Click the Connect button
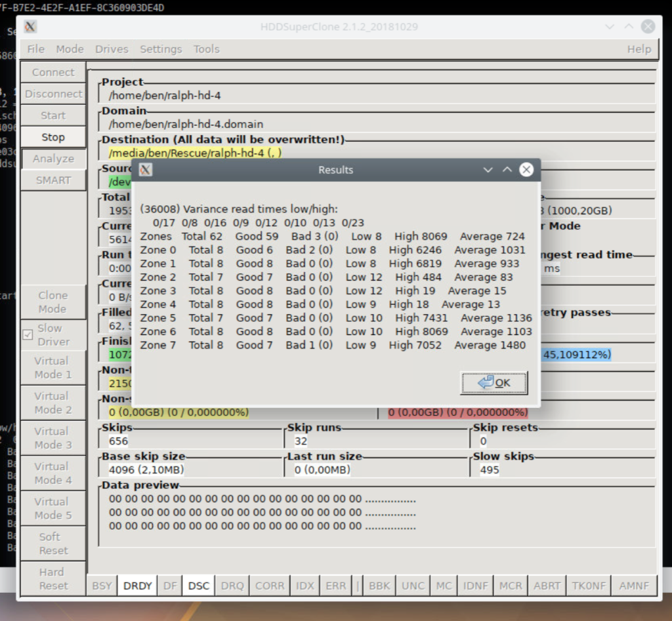This screenshot has height=621, width=672. pyautogui.click(x=53, y=72)
